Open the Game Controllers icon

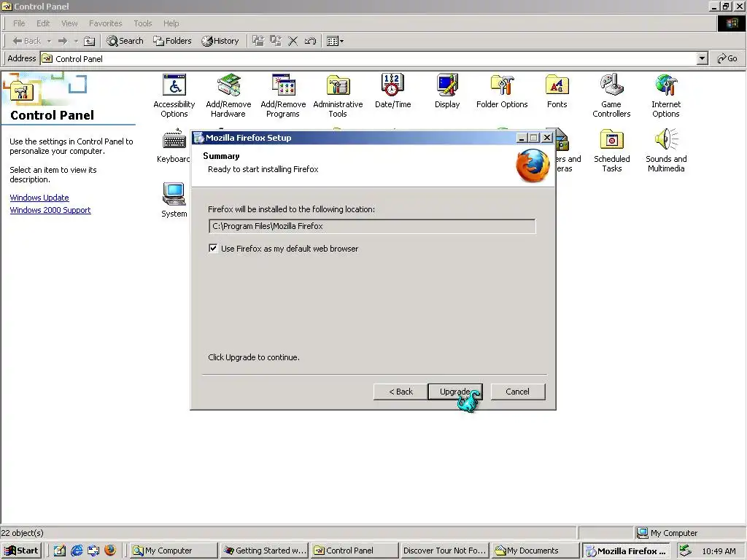(x=611, y=96)
